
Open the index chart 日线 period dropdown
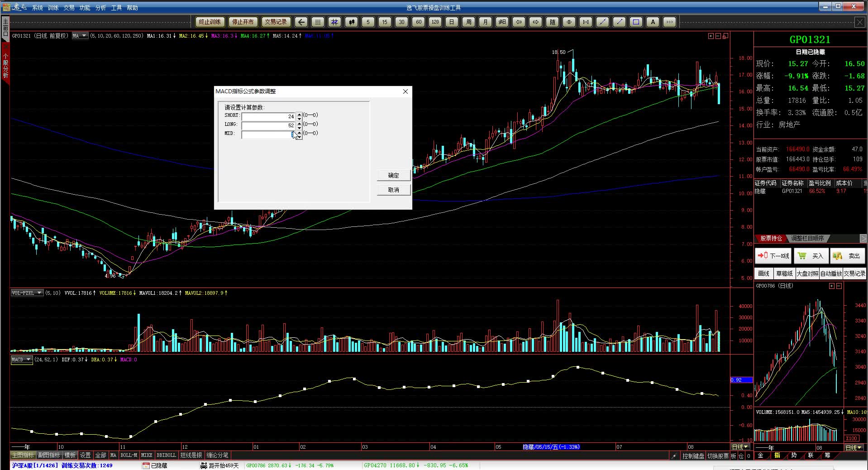tap(854, 447)
